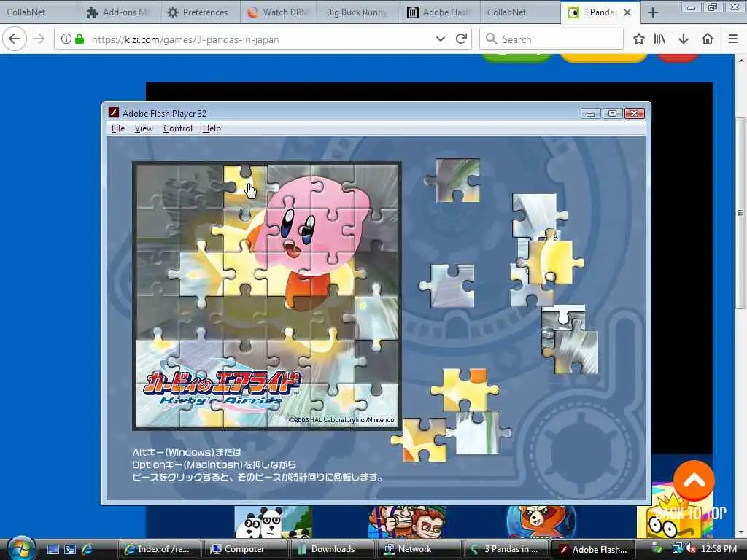Switch to the Big Buck Bunny tab
This screenshot has height=560, width=747.
tap(360, 12)
